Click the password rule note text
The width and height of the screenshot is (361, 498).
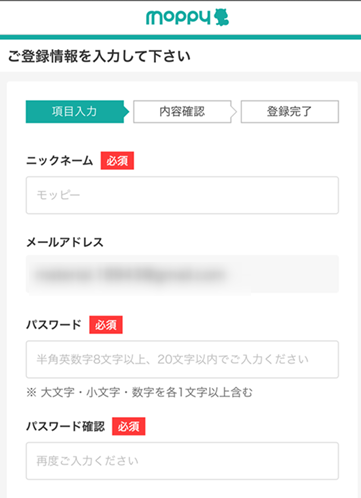click(x=139, y=392)
